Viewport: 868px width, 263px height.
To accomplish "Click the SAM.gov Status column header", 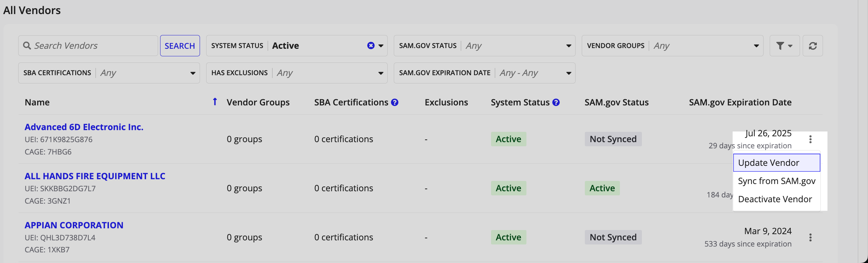I will [616, 102].
